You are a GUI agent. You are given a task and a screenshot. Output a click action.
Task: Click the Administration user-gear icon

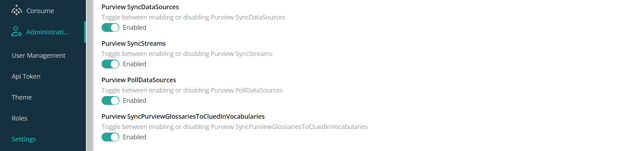[x=17, y=32]
